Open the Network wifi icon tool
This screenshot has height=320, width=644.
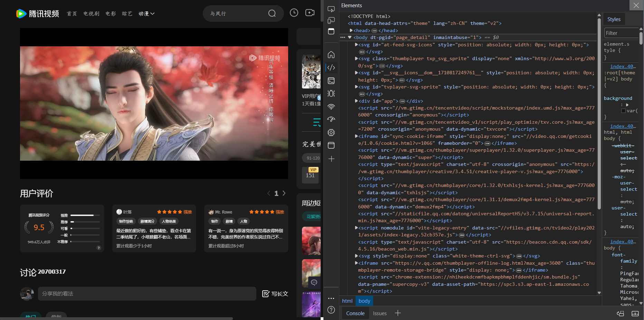point(331,106)
